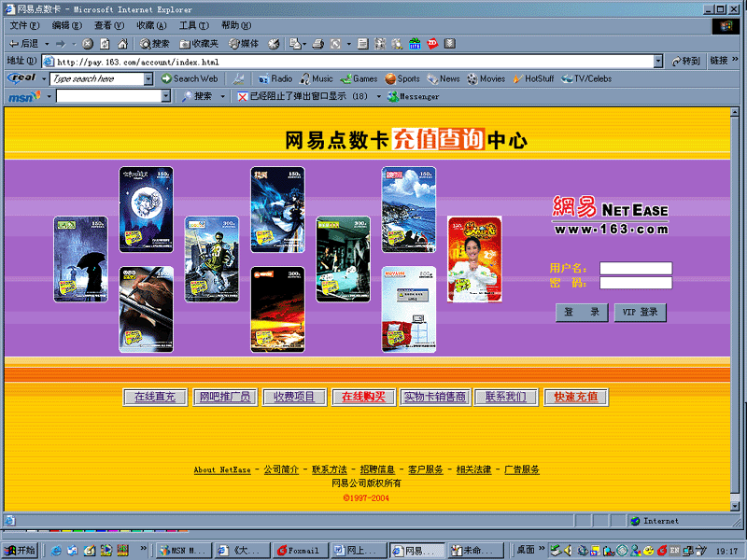Viewport: 747px width, 560px height.
Task: Open the 文件(F) menu
Action: (24, 25)
